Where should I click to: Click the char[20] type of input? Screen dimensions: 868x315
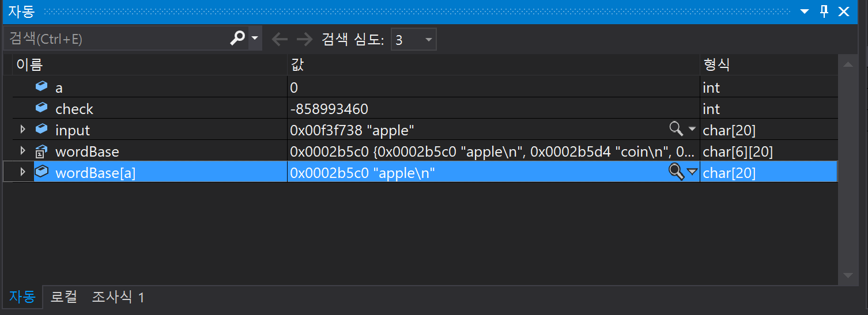(x=729, y=131)
